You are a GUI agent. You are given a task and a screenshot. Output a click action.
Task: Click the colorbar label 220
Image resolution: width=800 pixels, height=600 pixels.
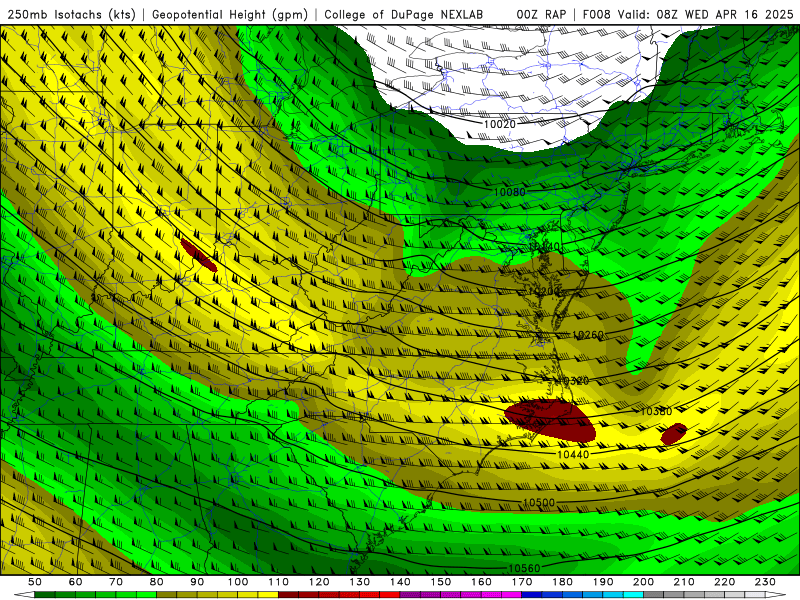[x=724, y=582]
